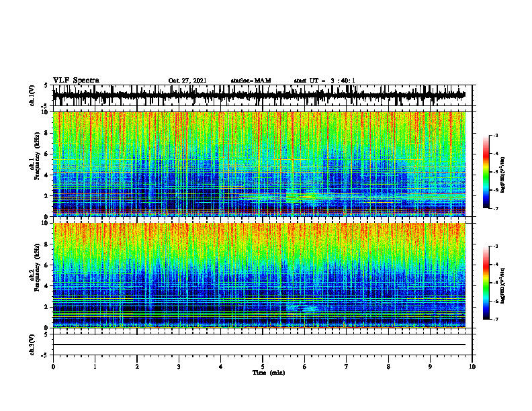This screenshot has height=411, width=532.
Task: Click the "5" volt tick on ch.3(V) axis
Action: [x=46, y=335]
